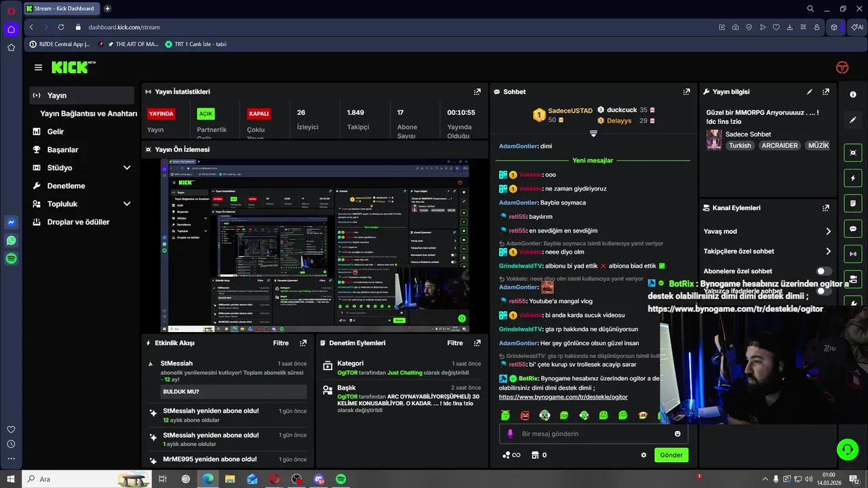The width and height of the screenshot is (868, 488).
Task: Click the chat bubble sidebar icon
Action: click(853, 229)
